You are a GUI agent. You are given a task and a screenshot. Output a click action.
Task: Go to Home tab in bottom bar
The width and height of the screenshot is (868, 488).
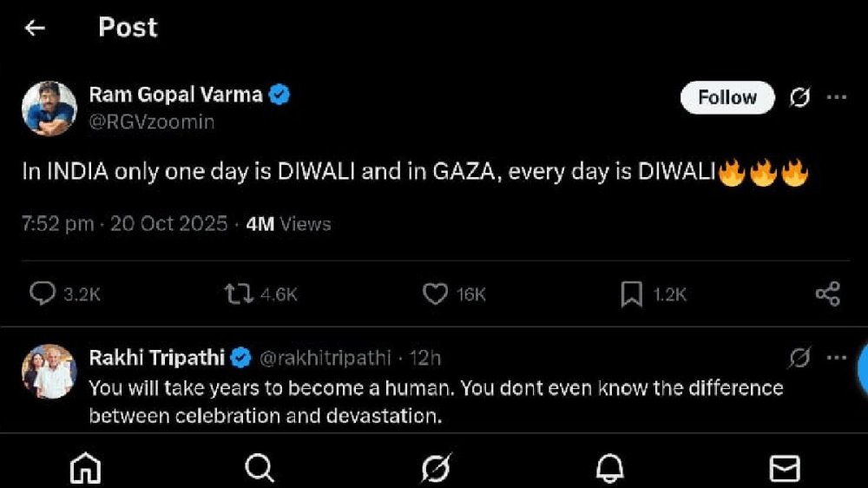point(85,469)
